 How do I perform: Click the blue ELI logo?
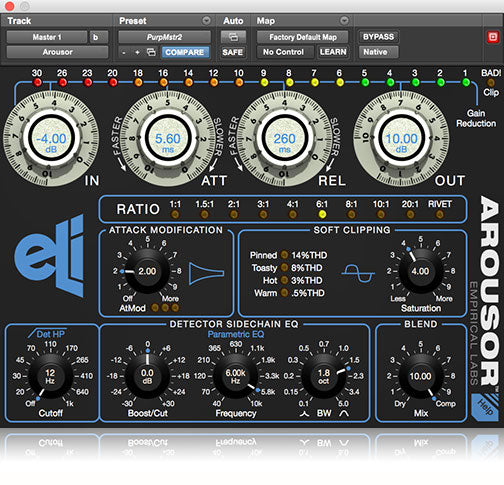click(50, 256)
